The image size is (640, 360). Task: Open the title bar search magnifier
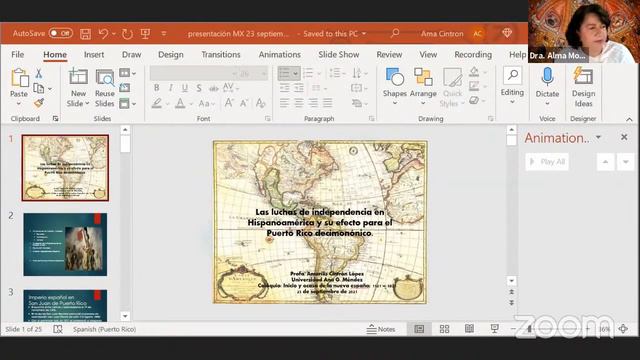coord(395,33)
